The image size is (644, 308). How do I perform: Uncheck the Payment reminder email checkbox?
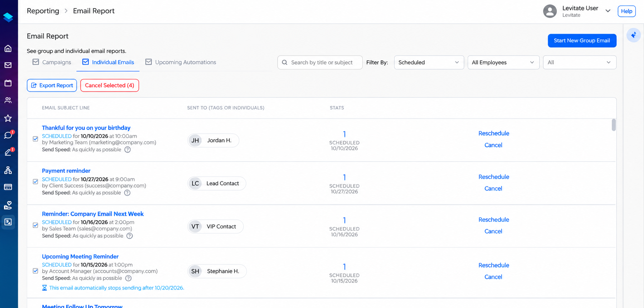pyautogui.click(x=36, y=182)
